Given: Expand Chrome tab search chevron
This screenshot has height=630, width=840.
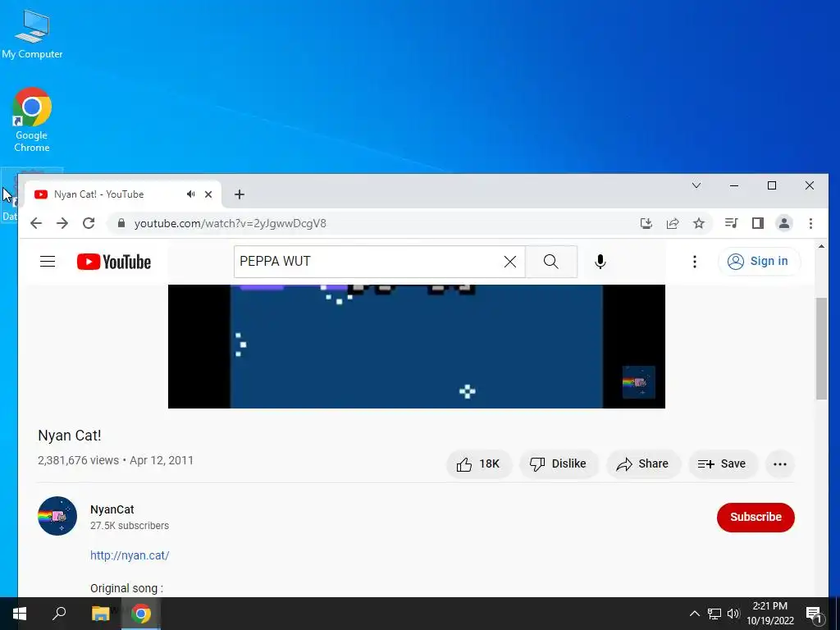Looking at the screenshot, I should coord(696,185).
